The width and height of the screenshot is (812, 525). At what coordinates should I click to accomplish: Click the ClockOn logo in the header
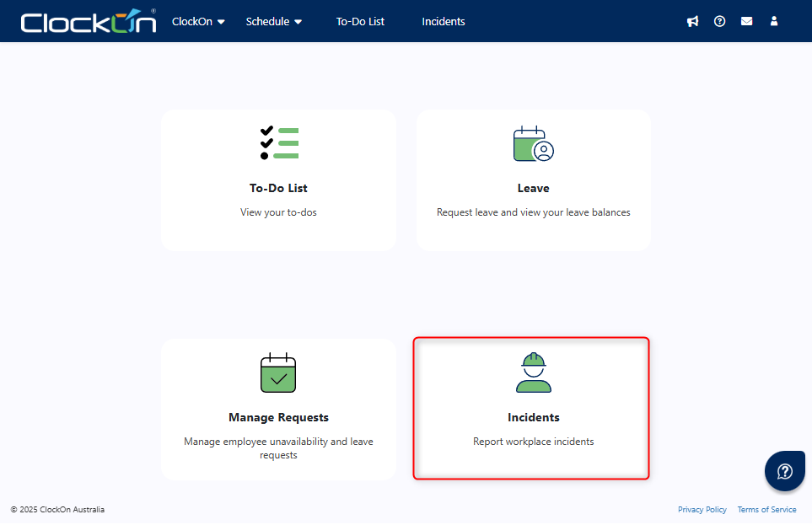88,21
